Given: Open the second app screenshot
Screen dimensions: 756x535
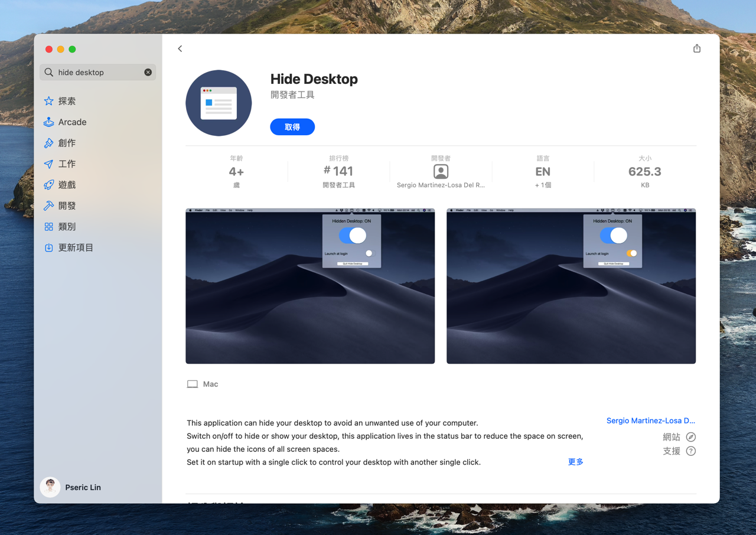Looking at the screenshot, I should point(571,286).
